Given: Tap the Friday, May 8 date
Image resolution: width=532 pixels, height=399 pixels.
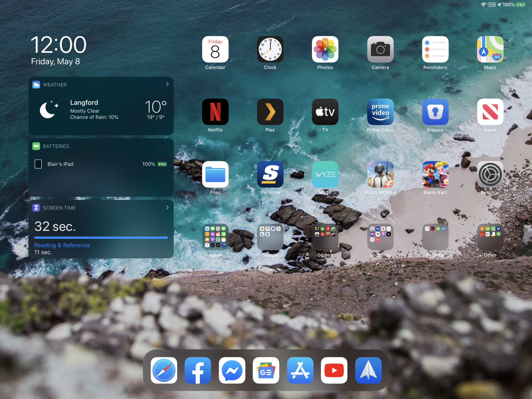Looking at the screenshot, I should pos(56,61).
